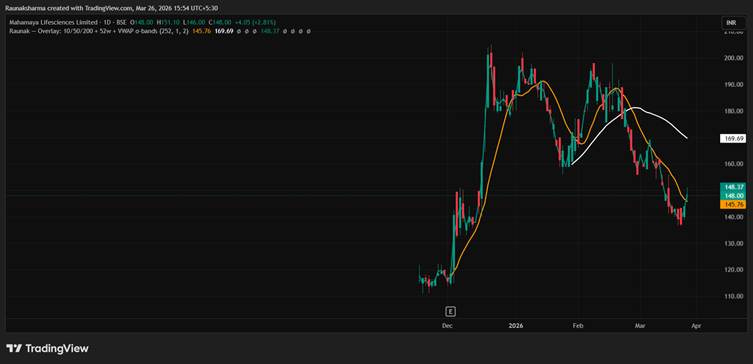
Task: Click the 120.00 price axis label
Action: pos(735,270)
